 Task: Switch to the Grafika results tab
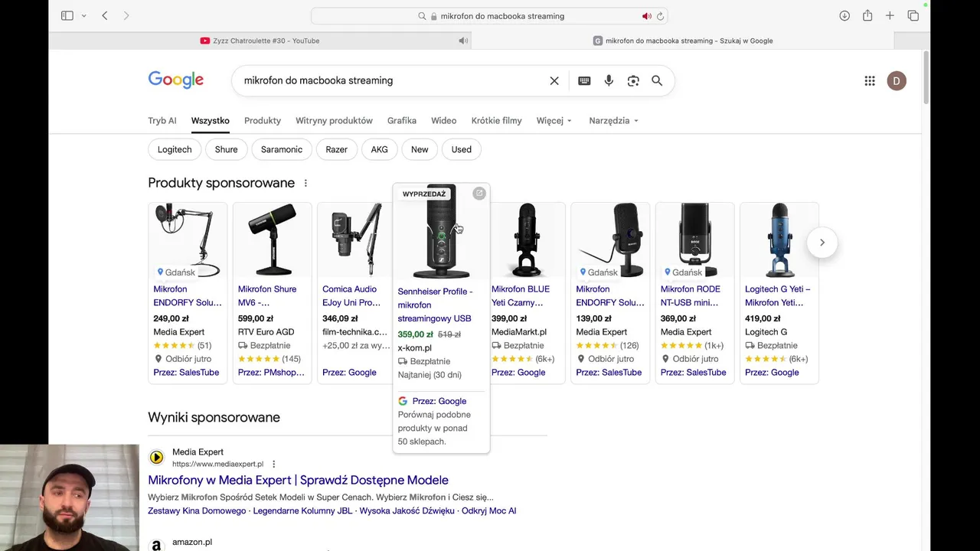pos(402,120)
